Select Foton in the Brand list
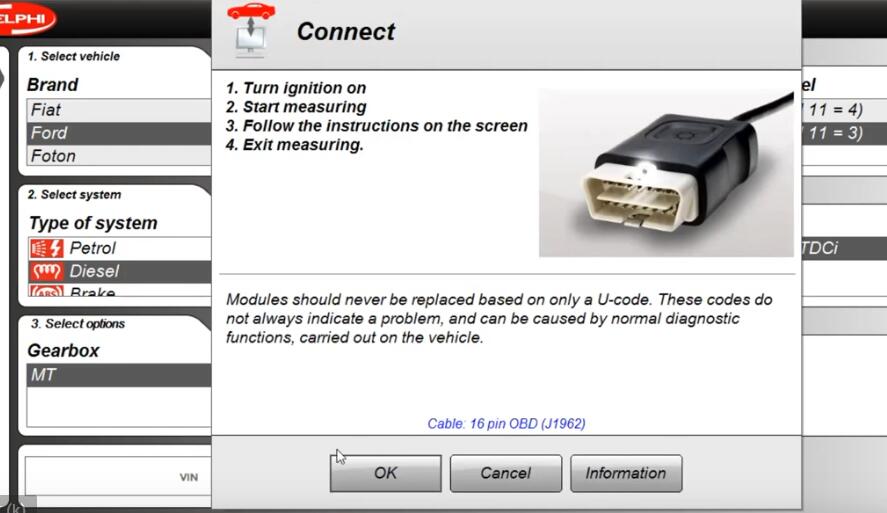887x513 pixels. [119, 156]
